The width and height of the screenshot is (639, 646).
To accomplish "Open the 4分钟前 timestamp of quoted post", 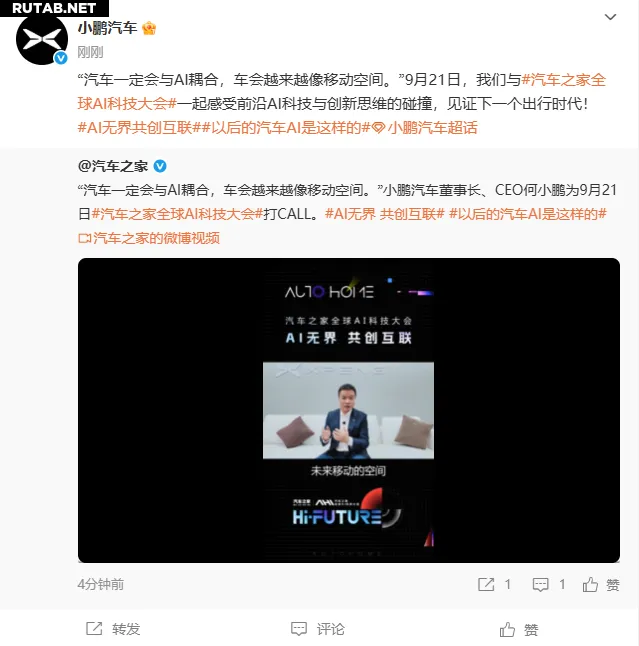I will point(101,584).
